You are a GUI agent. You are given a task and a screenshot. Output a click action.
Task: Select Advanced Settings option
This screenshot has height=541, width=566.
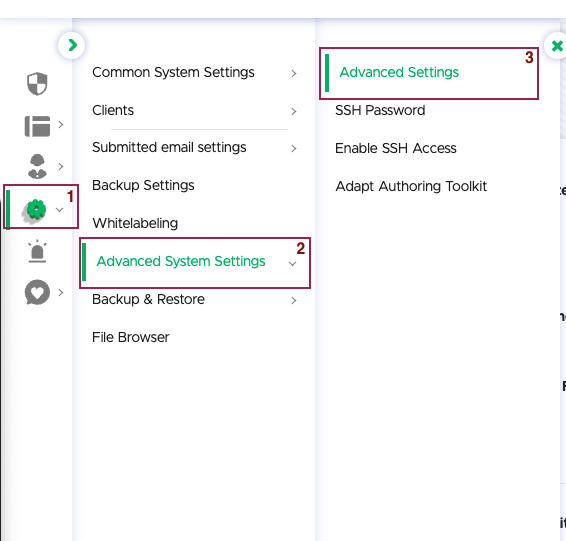coord(399,72)
